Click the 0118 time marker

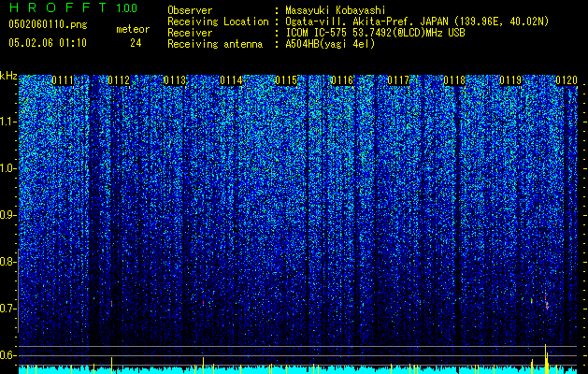pos(454,80)
